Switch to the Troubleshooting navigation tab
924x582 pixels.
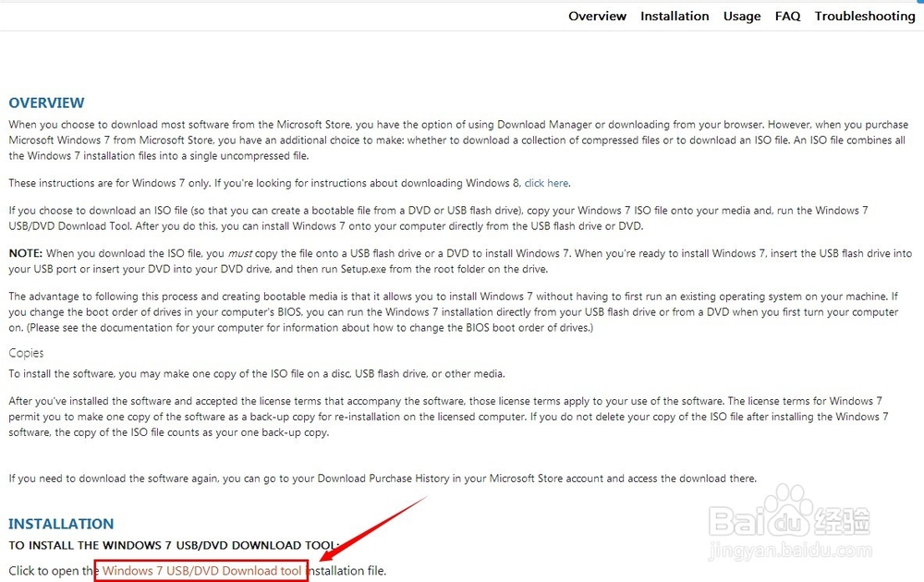[x=865, y=16]
